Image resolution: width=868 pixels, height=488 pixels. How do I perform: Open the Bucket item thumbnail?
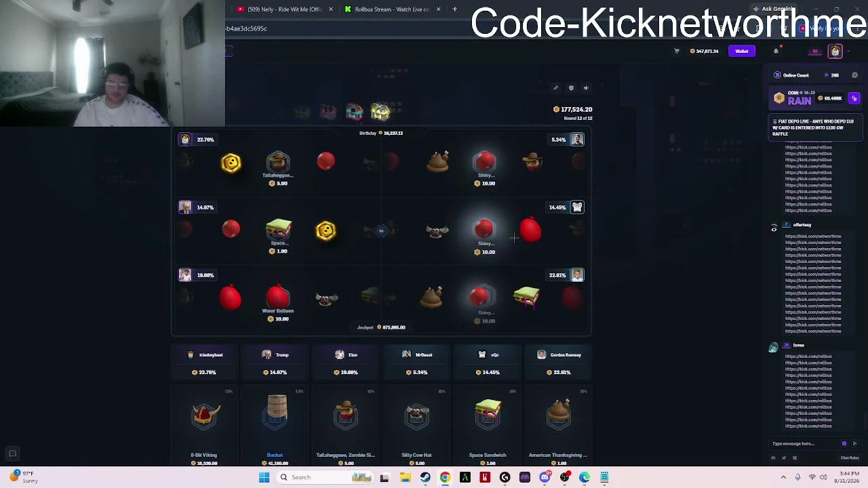(275, 413)
